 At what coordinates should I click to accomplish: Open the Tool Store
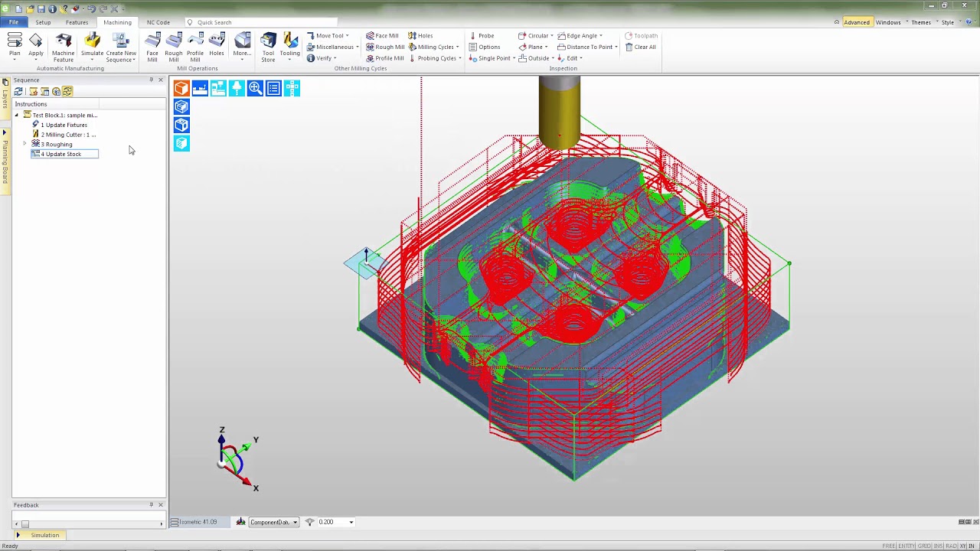pos(268,46)
